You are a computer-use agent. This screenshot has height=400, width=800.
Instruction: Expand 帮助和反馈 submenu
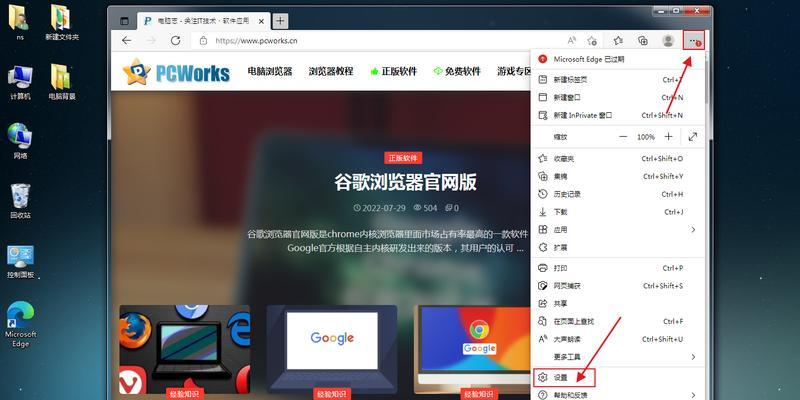(617, 394)
